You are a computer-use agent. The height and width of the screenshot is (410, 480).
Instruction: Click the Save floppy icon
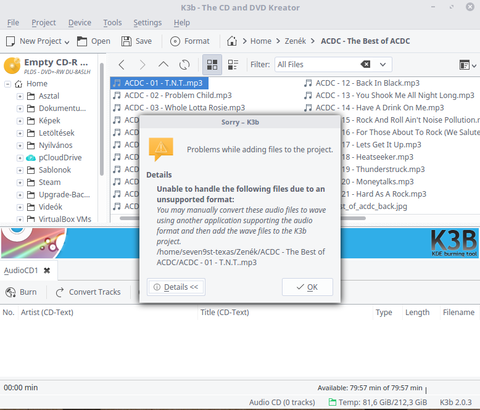tap(126, 41)
